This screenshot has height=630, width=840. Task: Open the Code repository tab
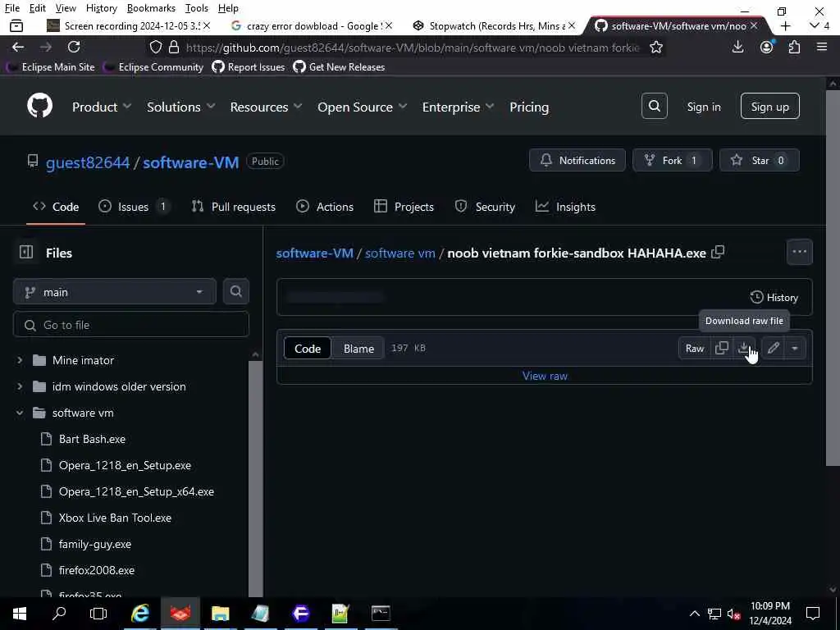click(x=56, y=207)
